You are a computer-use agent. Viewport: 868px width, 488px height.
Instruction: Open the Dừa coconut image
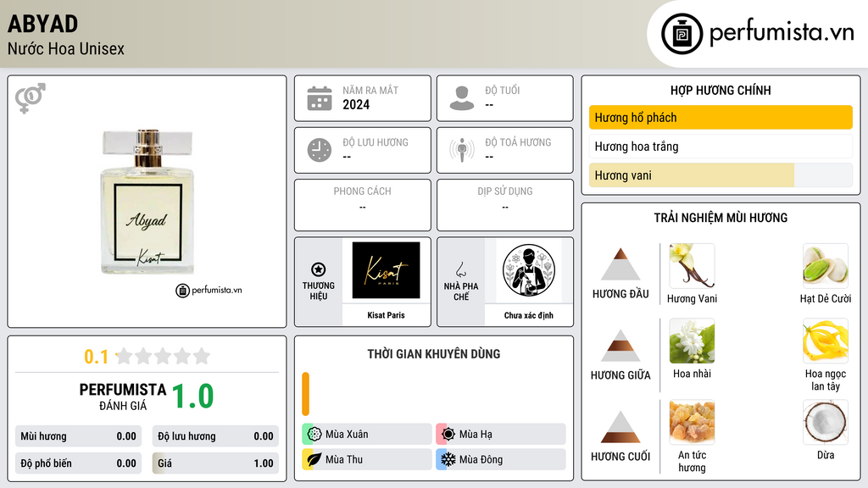click(x=826, y=422)
